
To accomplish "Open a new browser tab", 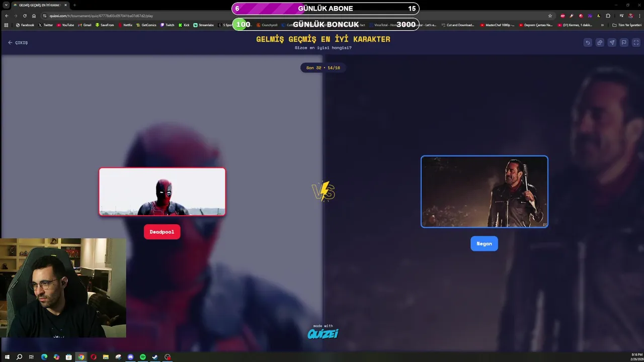I will (74, 5).
